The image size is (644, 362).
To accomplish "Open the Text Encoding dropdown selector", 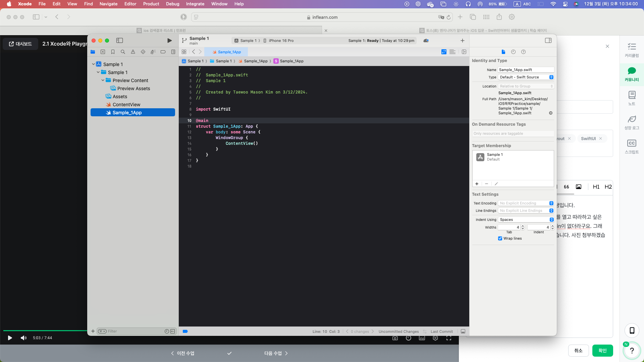I will [526, 203].
